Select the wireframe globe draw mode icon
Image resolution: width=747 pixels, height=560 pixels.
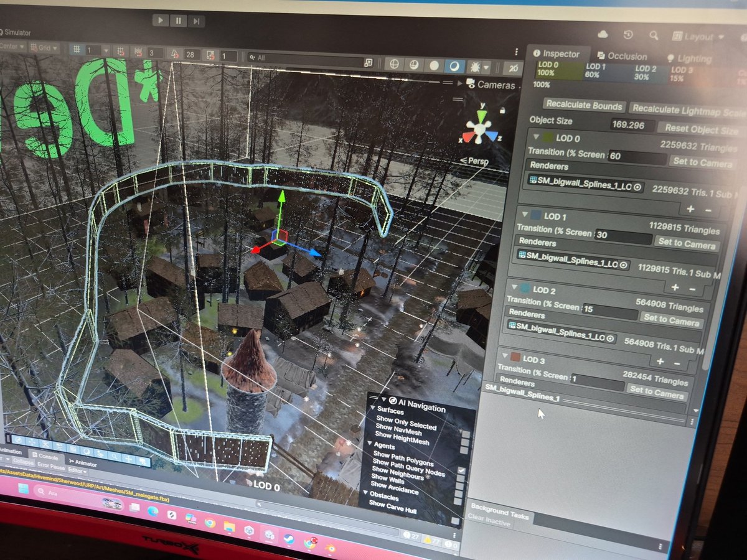coord(393,64)
